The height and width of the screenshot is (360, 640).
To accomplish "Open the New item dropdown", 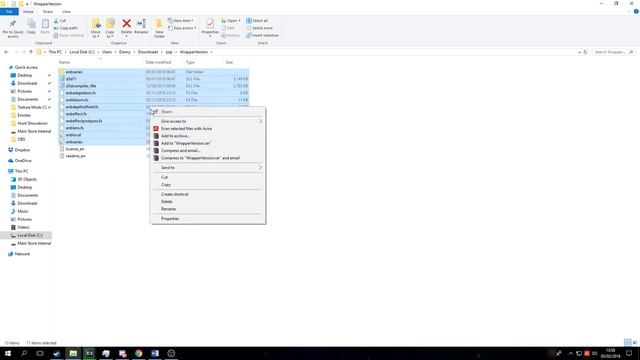I will point(181,20).
